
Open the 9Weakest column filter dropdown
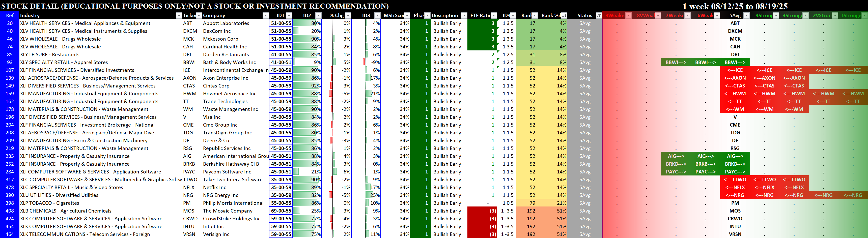pyautogui.click(x=628, y=15)
